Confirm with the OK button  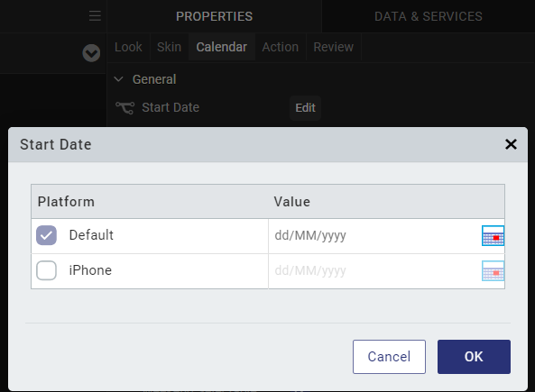(x=474, y=357)
